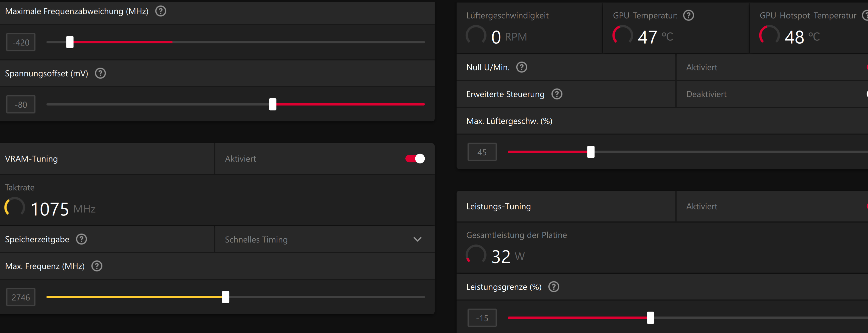Click the Max. Lüftergeschw. slider handle
Image resolution: width=868 pixels, height=333 pixels.
(591, 152)
